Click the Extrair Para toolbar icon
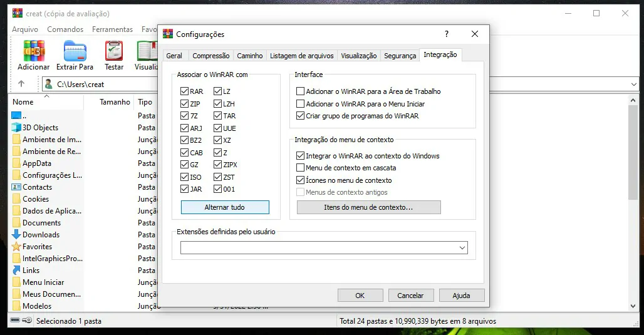Image resolution: width=644 pixels, height=335 pixels. [75, 51]
